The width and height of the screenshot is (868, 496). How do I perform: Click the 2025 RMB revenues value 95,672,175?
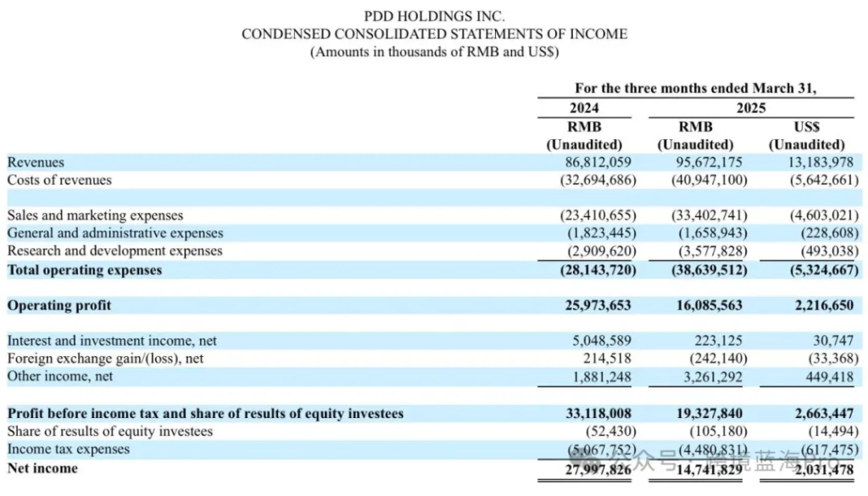click(x=695, y=162)
